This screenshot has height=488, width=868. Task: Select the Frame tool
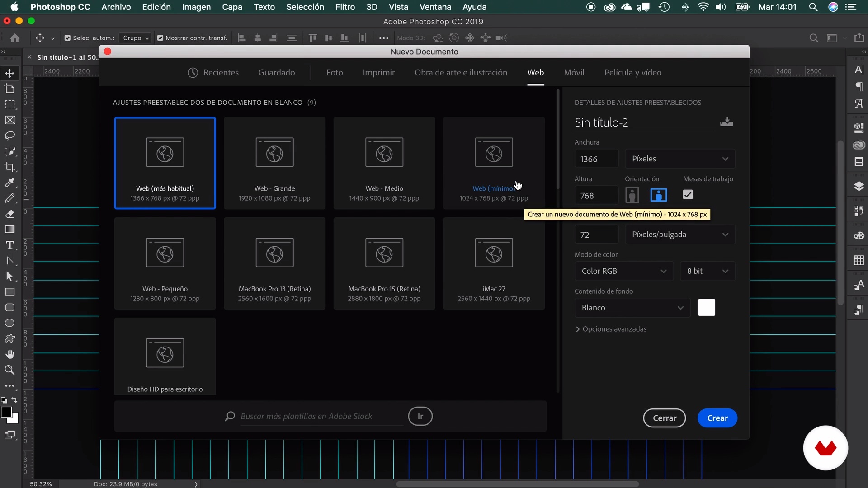pos(9,120)
